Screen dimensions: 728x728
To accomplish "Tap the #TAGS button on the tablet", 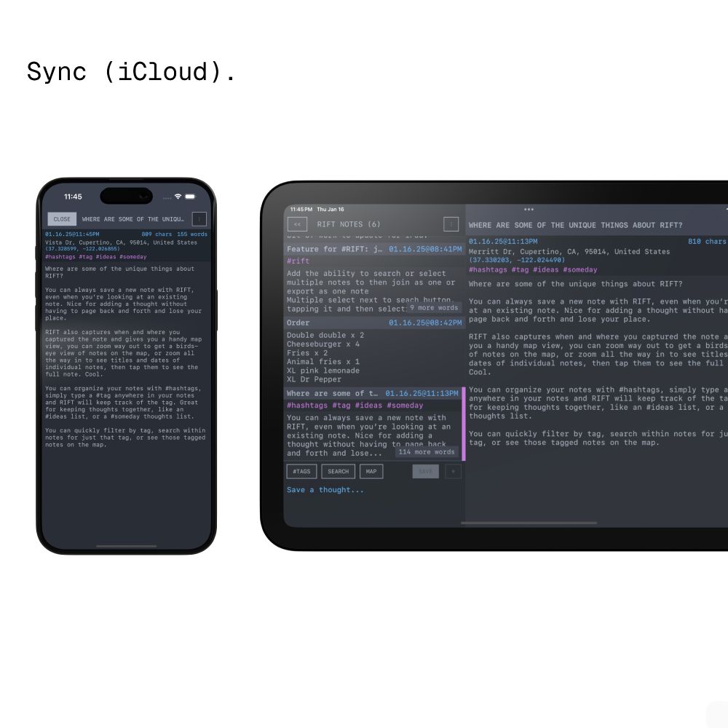I will [302, 471].
